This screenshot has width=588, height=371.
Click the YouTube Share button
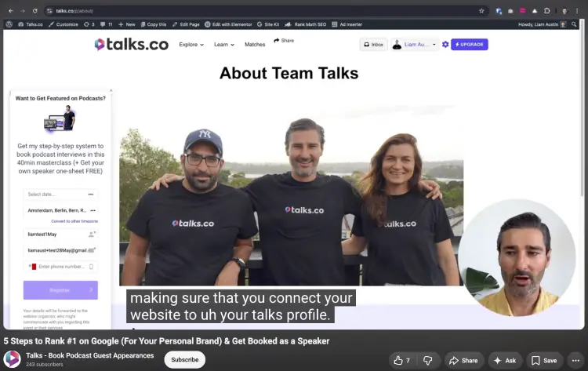(464, 361)
